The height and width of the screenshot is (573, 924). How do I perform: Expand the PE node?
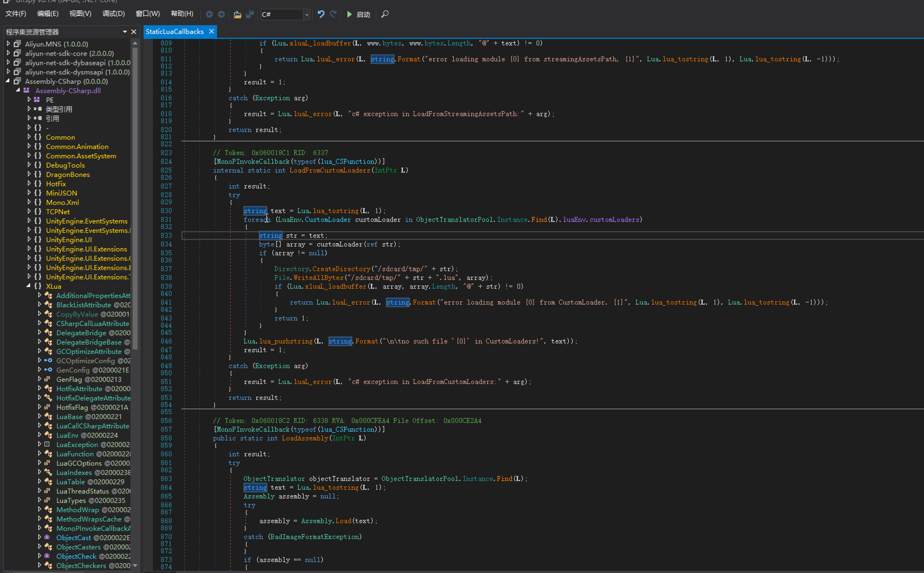point(29,100)
